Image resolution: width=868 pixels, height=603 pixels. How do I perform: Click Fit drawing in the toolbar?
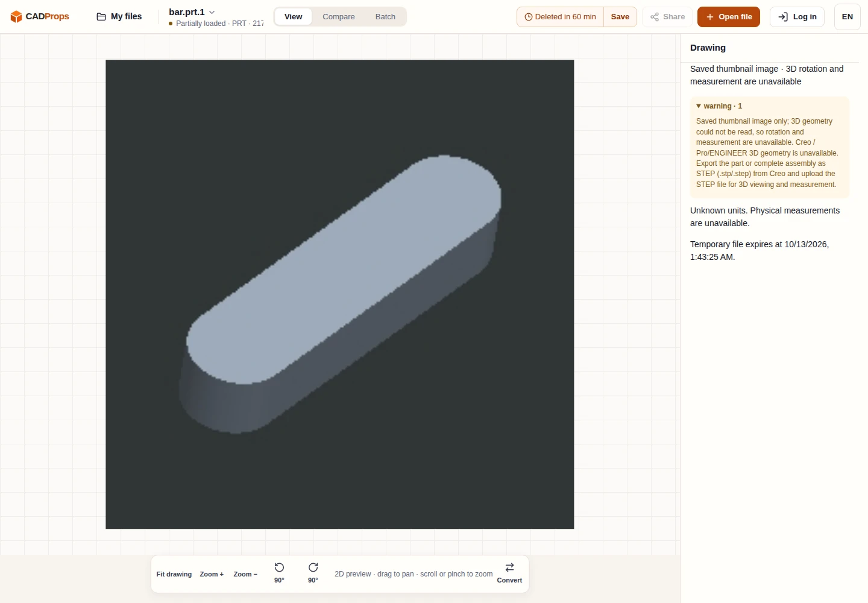(174, 574)
